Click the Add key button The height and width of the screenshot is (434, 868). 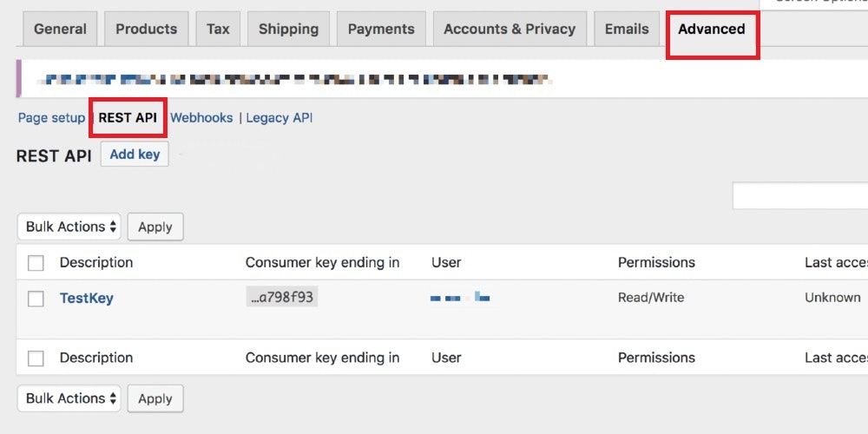click(135, 155)
